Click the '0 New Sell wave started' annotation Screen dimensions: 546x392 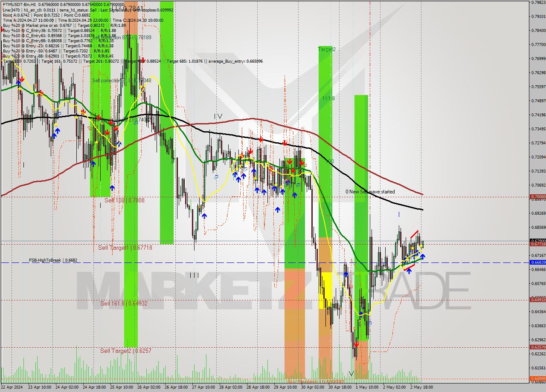click(x=370, y=192)
